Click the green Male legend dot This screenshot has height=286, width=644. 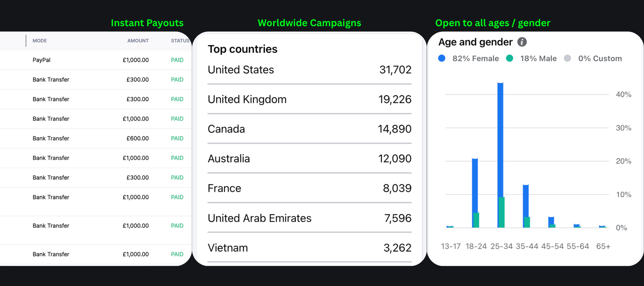point(510,59)
